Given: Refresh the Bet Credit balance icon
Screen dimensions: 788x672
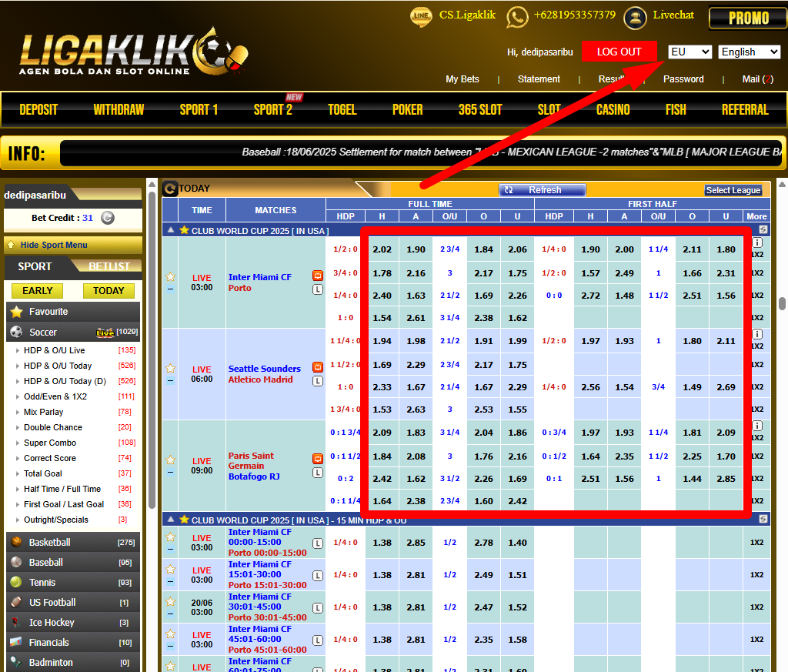Looking at the screenshot, I should 108,218.
